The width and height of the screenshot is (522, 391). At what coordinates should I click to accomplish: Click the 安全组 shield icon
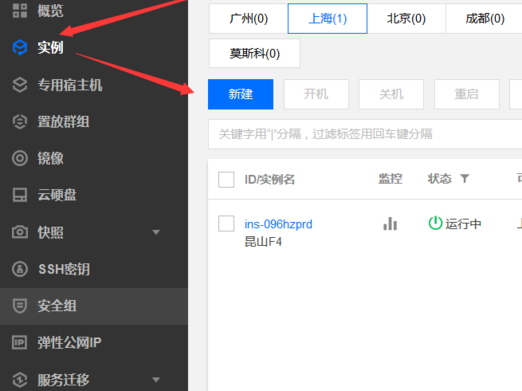(x=20, y=306)
